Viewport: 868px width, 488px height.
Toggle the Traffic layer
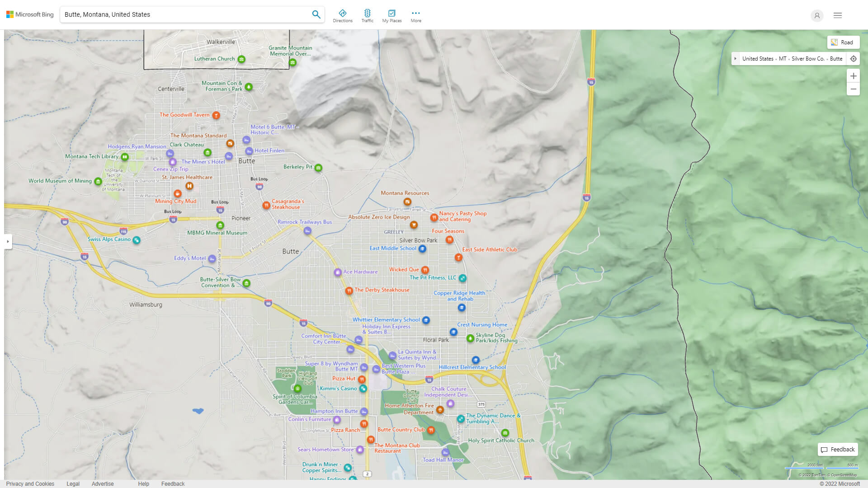(367, 16)
